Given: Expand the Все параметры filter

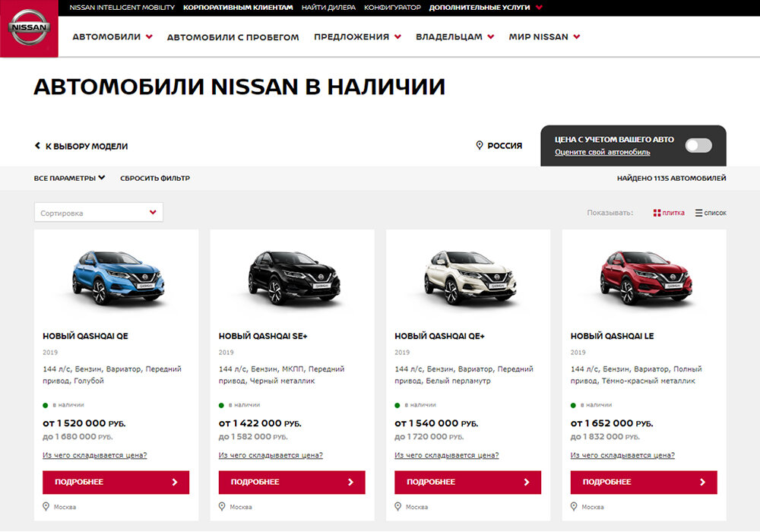Looking at the screenshot, I should coord(69,178).
